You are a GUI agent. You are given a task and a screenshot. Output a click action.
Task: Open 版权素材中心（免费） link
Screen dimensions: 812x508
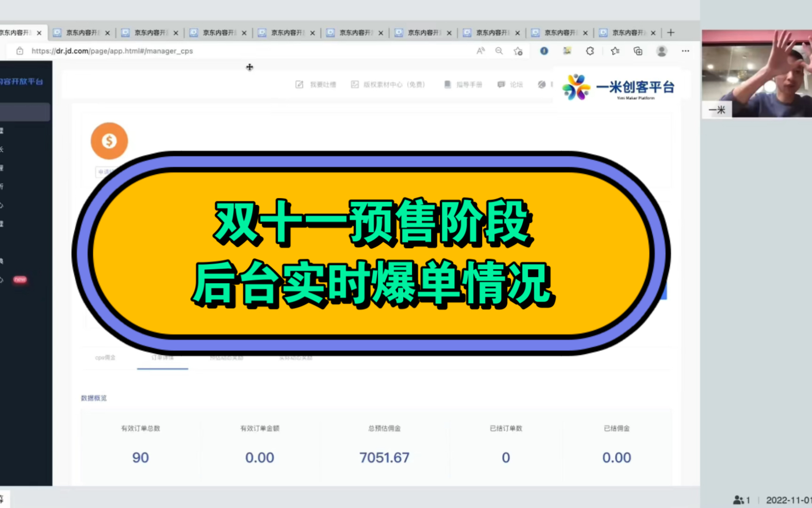(x=394, y=85)
